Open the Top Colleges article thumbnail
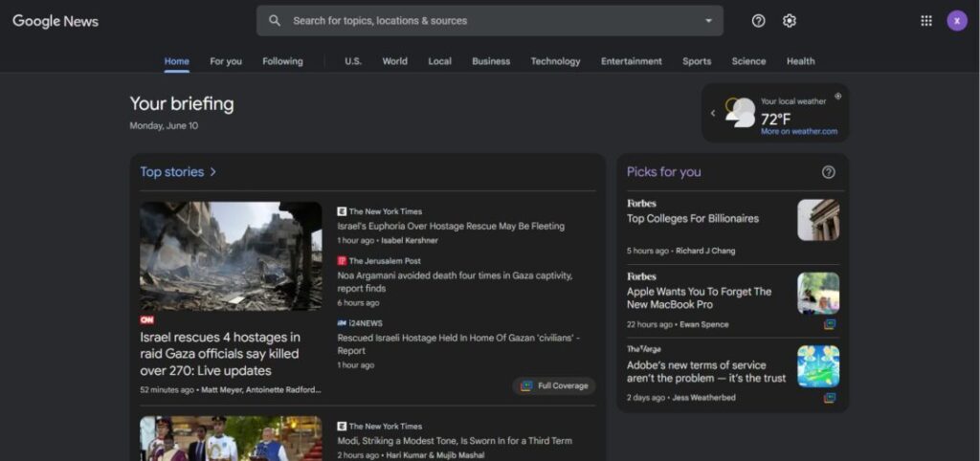This screenshot has width=980, height=461. (x=818, y=220)
